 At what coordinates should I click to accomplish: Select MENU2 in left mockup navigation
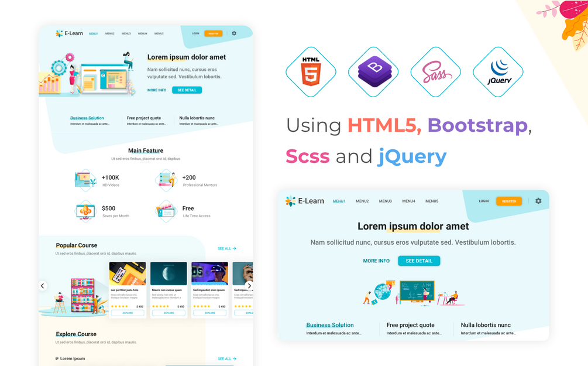110,34
